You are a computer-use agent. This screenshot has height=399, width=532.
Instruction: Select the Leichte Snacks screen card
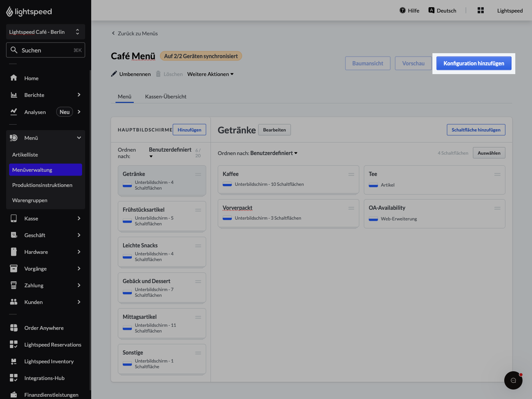162,252
